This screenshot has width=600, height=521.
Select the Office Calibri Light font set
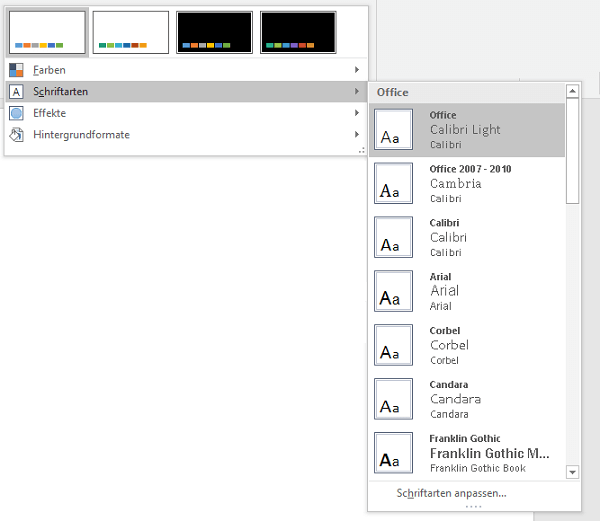[x=467, y=129]
